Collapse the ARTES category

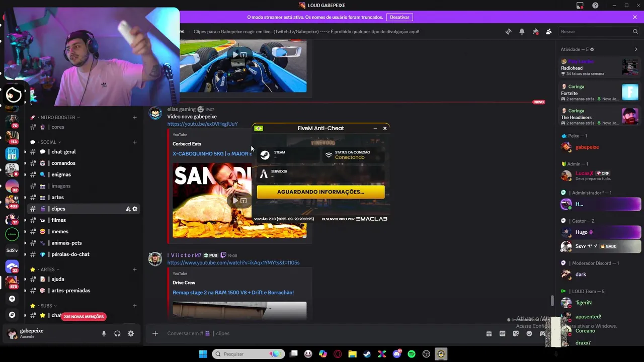(47, 269)
